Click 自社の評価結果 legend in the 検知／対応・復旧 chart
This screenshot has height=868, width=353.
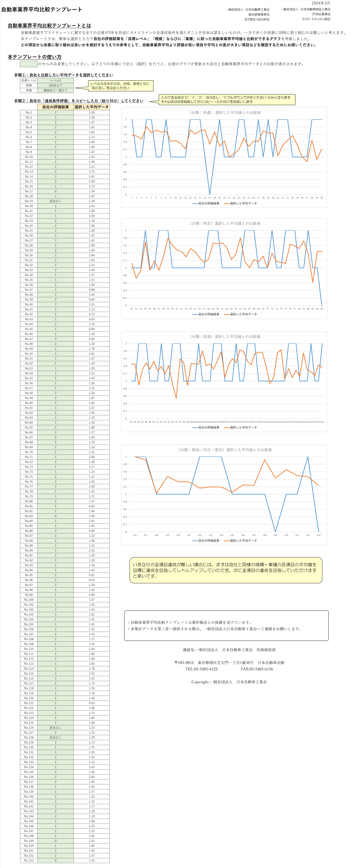click(x=206, y=541)
